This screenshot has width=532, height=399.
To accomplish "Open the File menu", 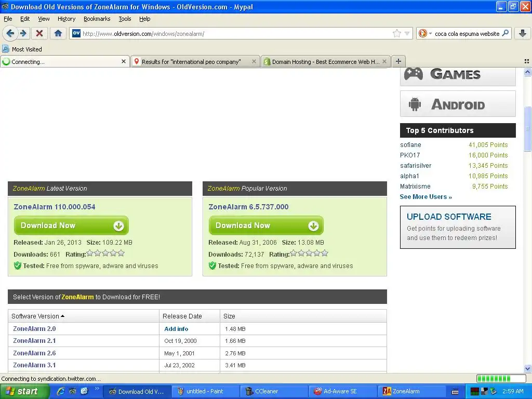I will click(8, 19).
